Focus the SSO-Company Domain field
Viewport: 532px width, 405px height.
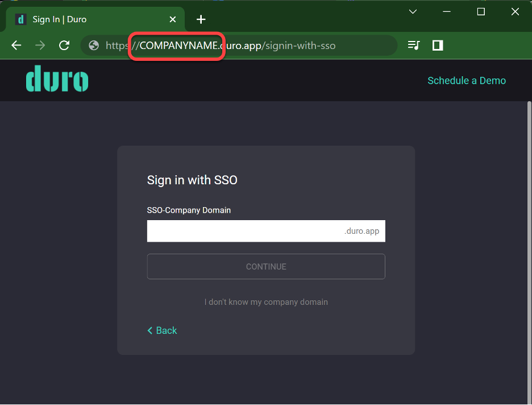266,231
